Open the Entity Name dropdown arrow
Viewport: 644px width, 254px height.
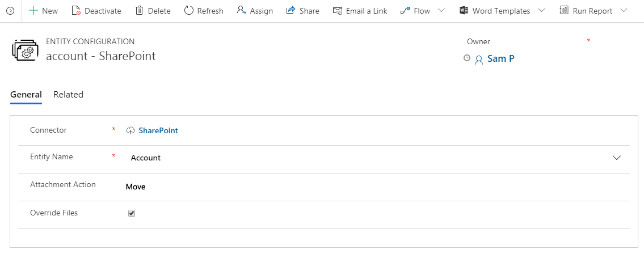click(x=617, y=158)
